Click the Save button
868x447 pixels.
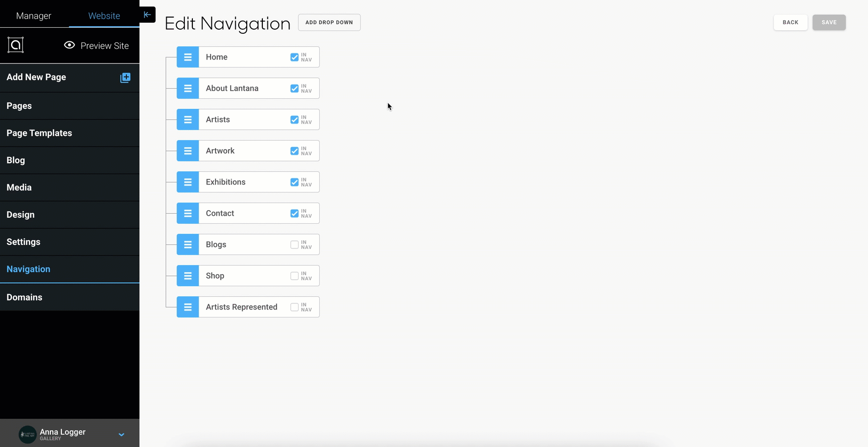[x=829, y=22]
